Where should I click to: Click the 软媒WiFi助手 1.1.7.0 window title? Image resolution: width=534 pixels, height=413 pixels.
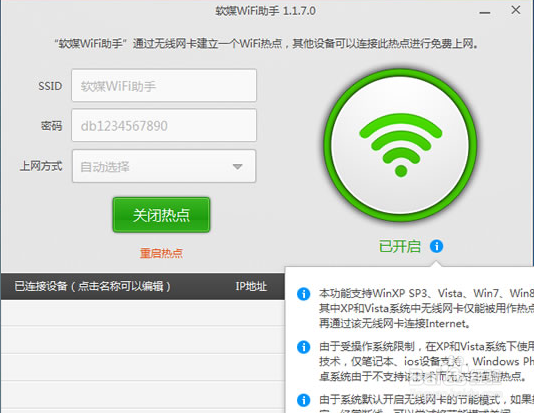(265, 11)
